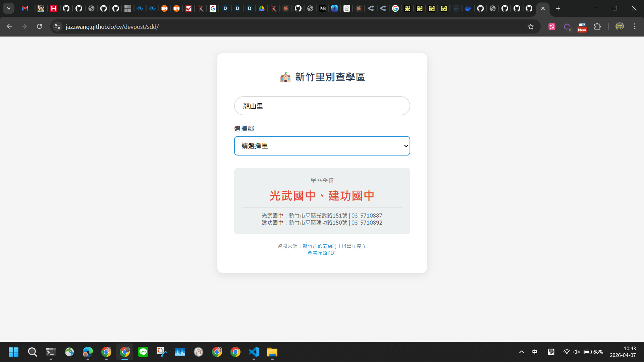Image resolution: width=644 pixels, height=362 pixels.
Task: Open a new browser tab
Action: pos(558,8)
